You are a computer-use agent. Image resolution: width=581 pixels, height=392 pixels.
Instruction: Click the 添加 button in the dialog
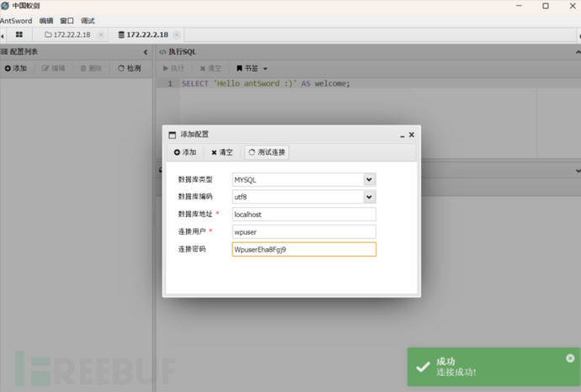185,152
